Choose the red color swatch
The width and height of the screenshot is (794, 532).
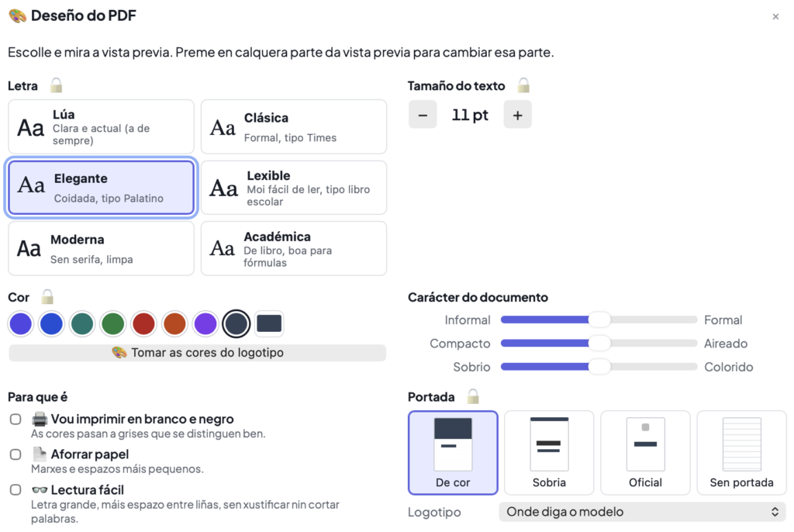pos(143,323)
